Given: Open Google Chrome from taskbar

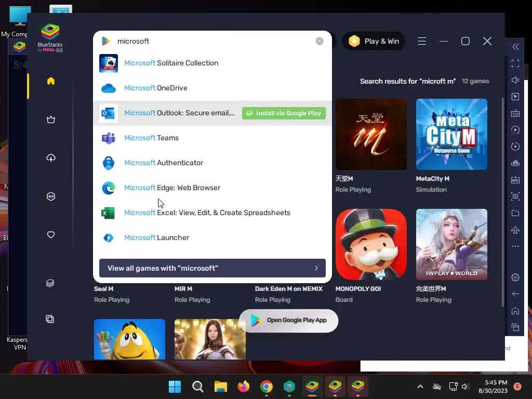Looking at the screenshot, I should click(267, 387).
